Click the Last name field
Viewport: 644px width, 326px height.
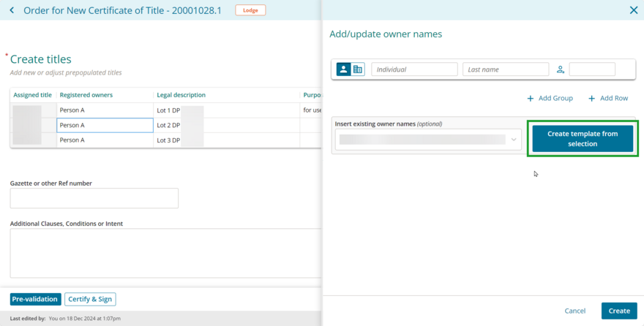point(506,69)
